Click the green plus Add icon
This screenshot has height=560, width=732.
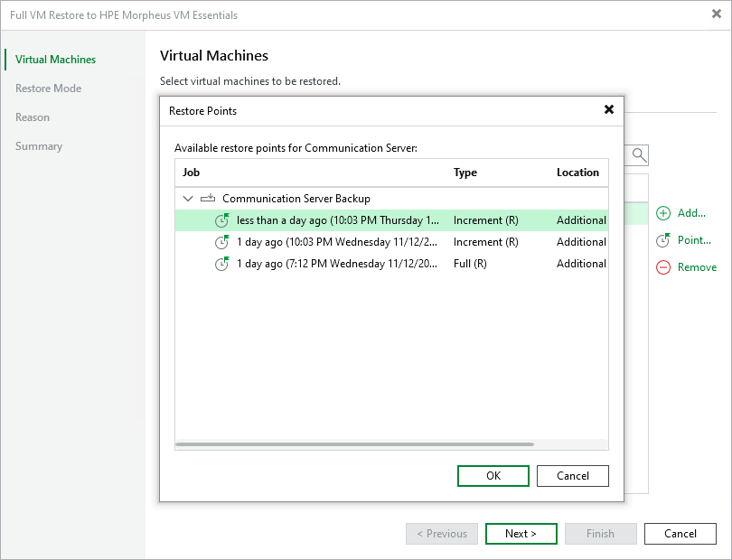coord(663,213)
